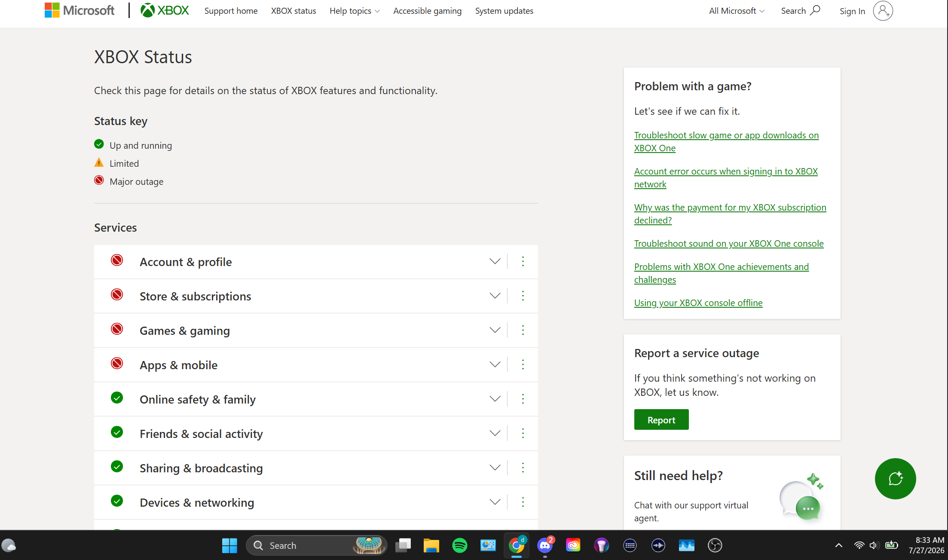Image resolution: width=948 pixels, height=560 pixels.
Task: Open OBS Studio from the taskbar
Action: coord(715,546)
